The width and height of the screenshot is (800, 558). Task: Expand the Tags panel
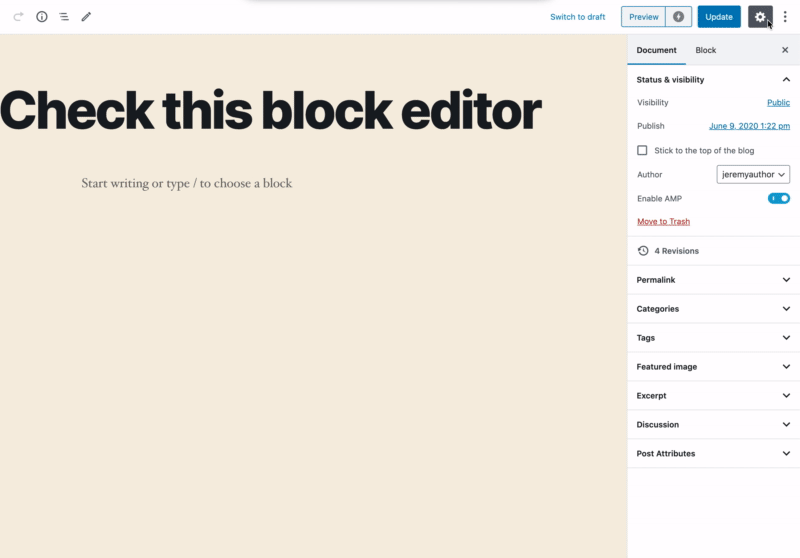coord(713,338)
